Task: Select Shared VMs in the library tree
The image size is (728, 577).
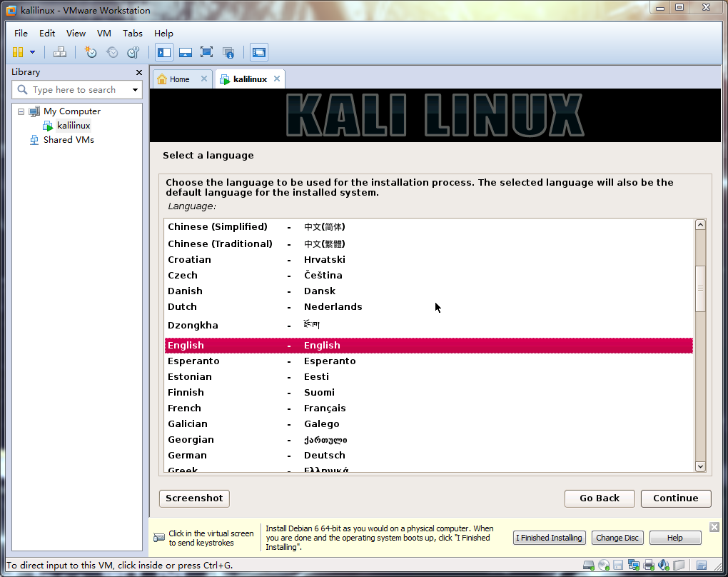Action: (x=69, y=140)
